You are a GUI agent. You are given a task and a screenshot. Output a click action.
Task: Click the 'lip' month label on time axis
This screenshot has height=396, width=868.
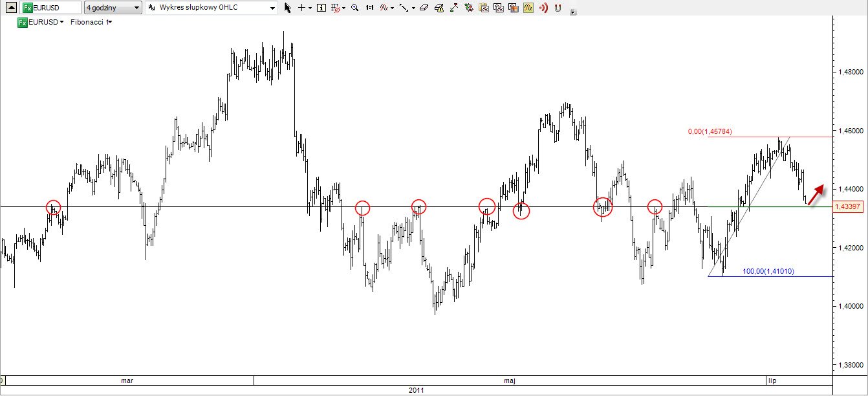tap(771, 380)
